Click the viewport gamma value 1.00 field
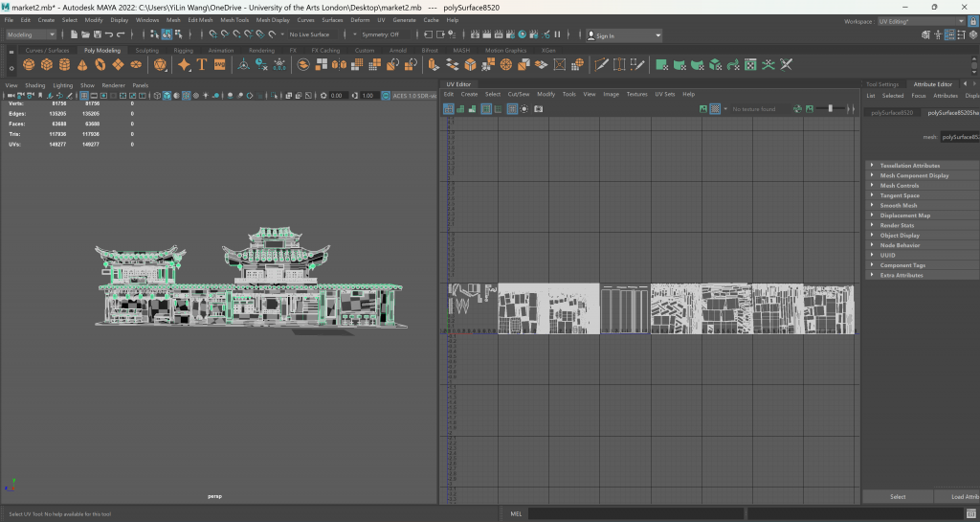 (367, 96)
